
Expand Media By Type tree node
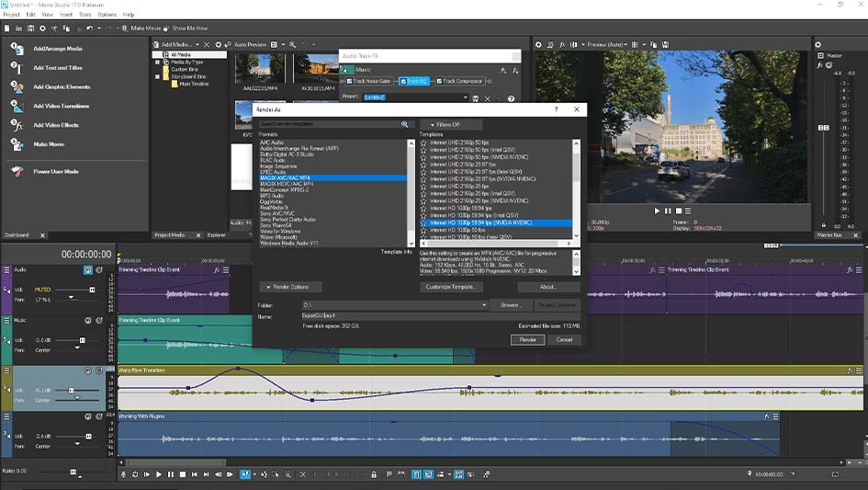coord(157,63)
